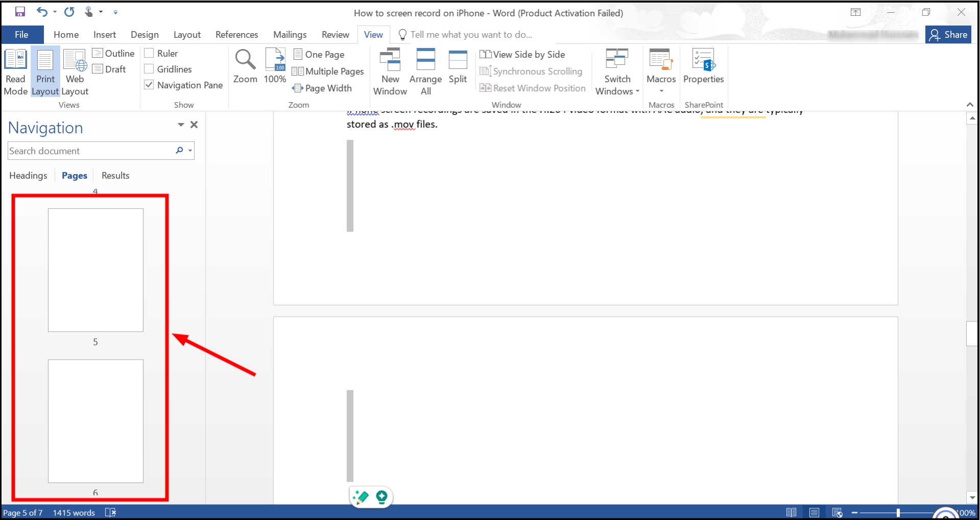The width and height of the screenshot is (980, 520).
Task: Open Ribbon Display Options
Action: click(855, 12)
